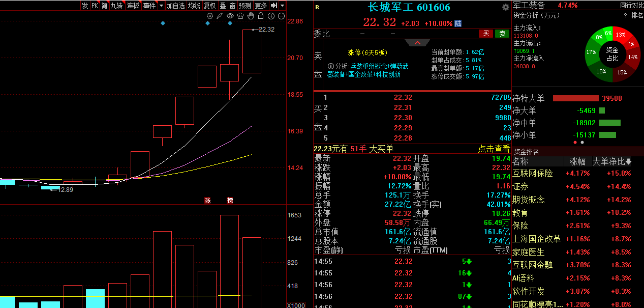Toggle 九转 indicator

pos(117,6)
